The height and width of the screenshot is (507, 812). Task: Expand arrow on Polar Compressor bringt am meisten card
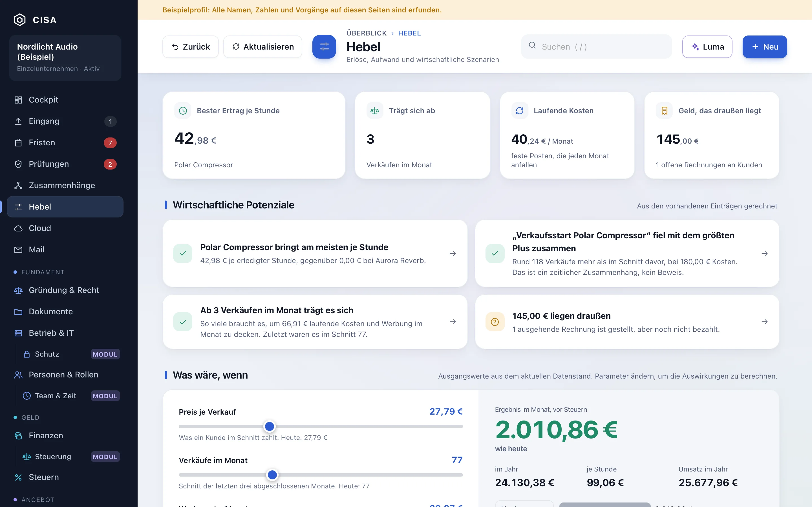pyautogui.click(x=453, y=253)
